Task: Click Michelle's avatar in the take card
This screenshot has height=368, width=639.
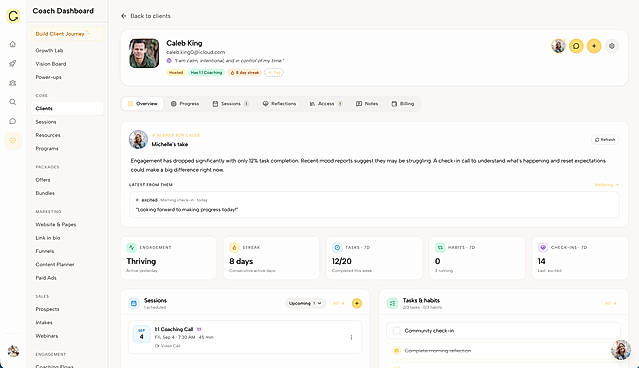Action: point(138,139)
